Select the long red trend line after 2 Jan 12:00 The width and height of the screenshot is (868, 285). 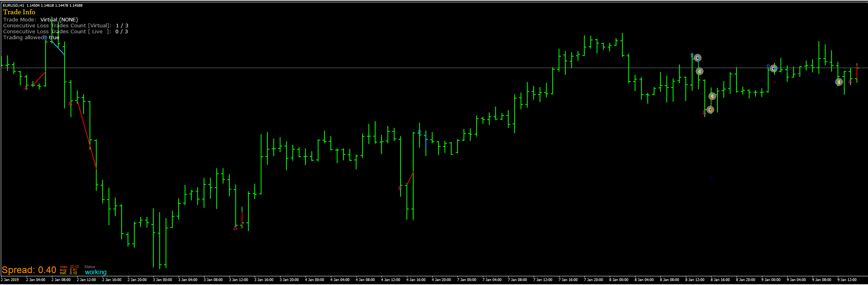[87, 135]
